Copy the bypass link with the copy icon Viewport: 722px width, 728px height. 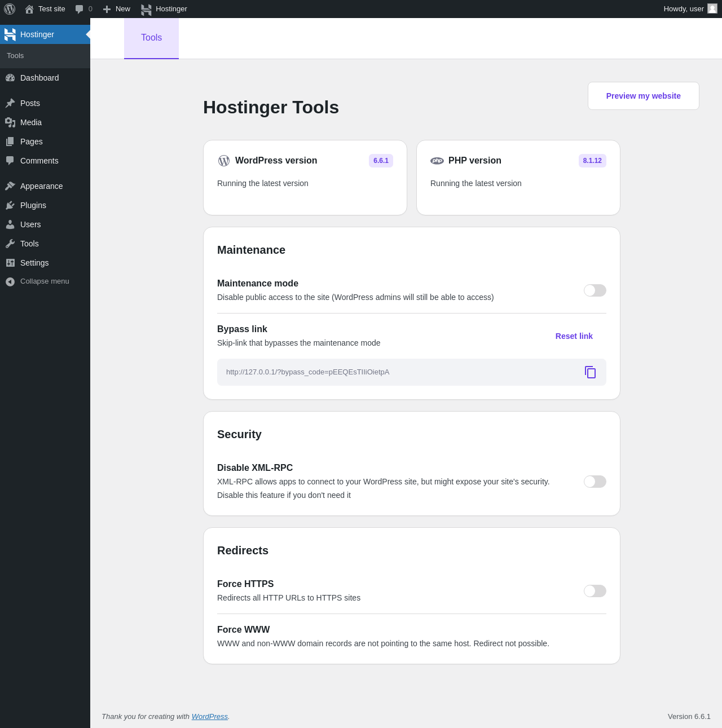(590, 372)
